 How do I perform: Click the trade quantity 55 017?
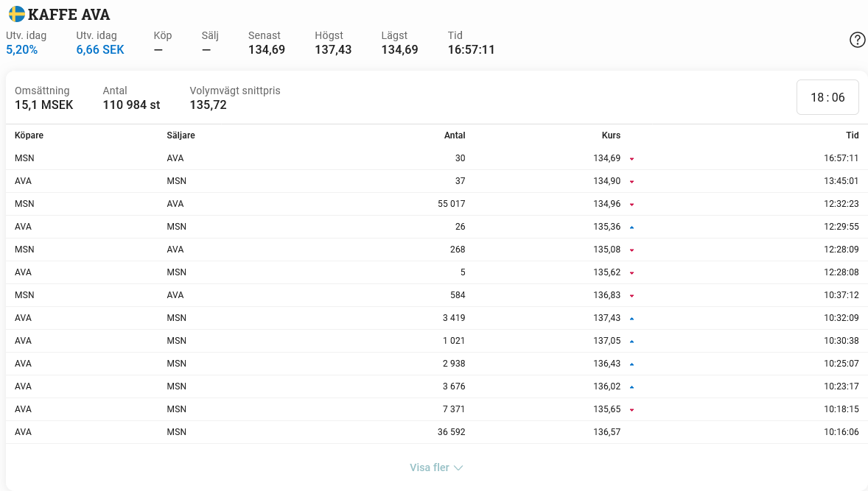[x=451, y=203]
